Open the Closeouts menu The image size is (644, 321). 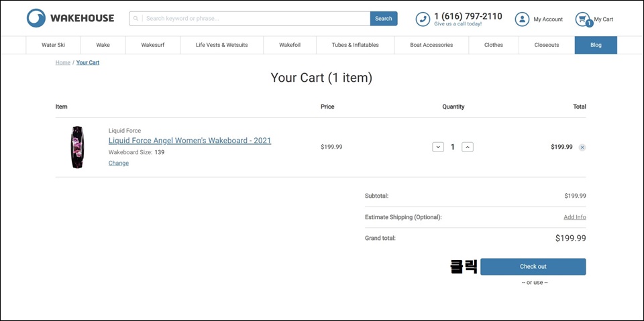(547, 45)
